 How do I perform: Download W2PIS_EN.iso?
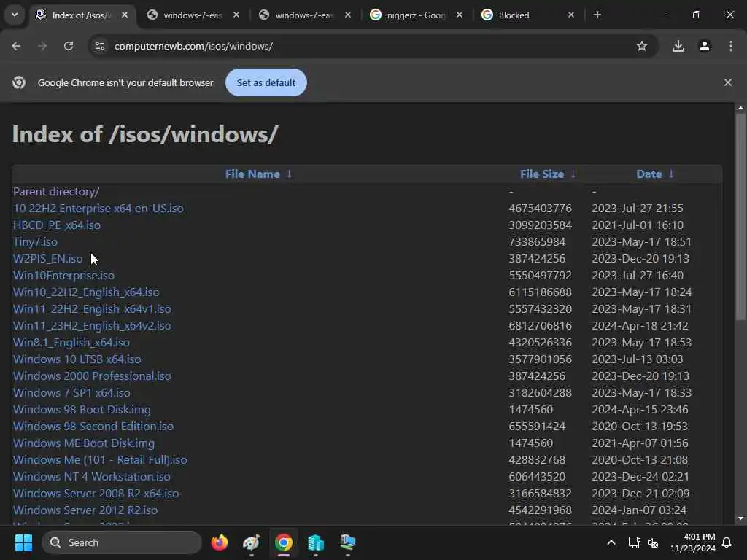[47, 259]
